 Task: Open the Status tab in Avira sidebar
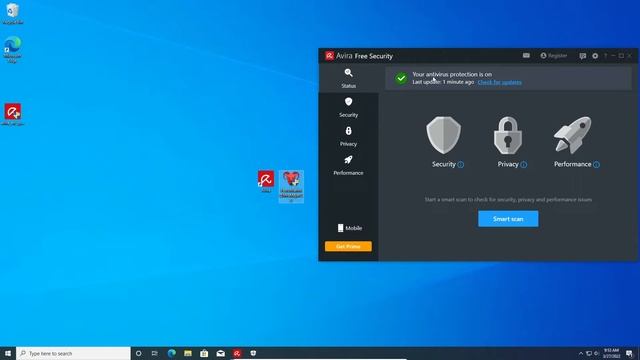coord(348,78)
